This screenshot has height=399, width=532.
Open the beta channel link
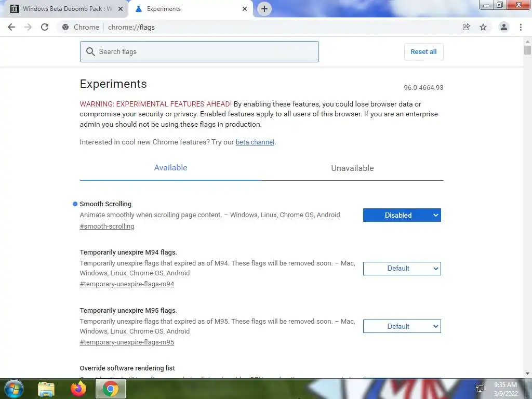(x=255, y=142)
